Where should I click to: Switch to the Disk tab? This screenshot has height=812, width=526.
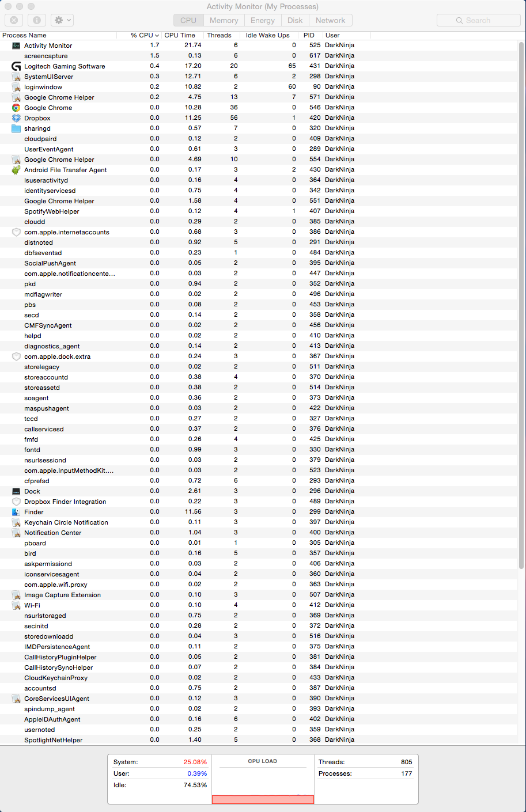tap(295, 20)
